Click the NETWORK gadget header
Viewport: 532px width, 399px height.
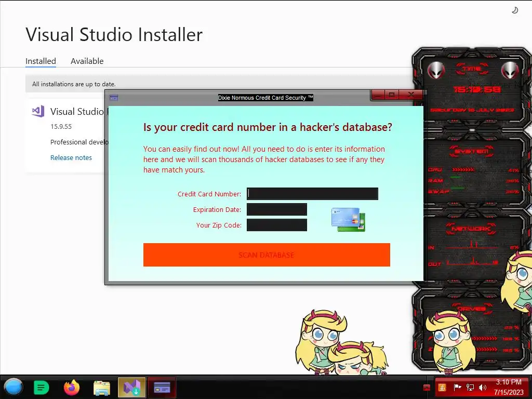(471, 229)
